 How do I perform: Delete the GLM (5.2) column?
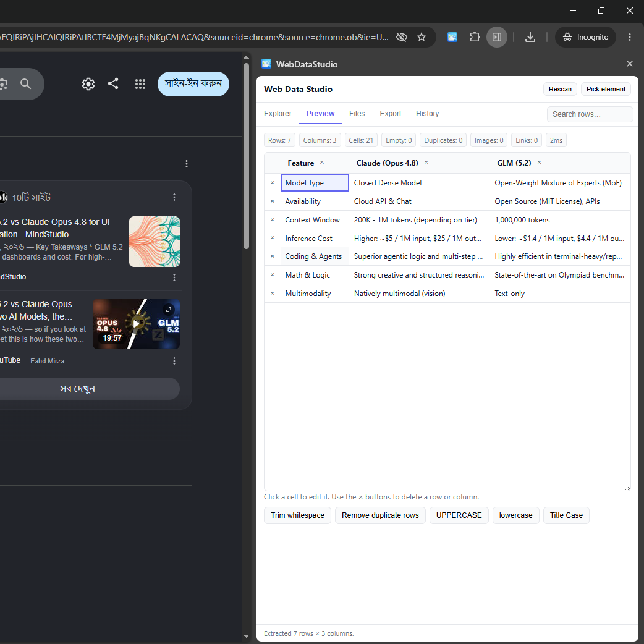(540, 162)
